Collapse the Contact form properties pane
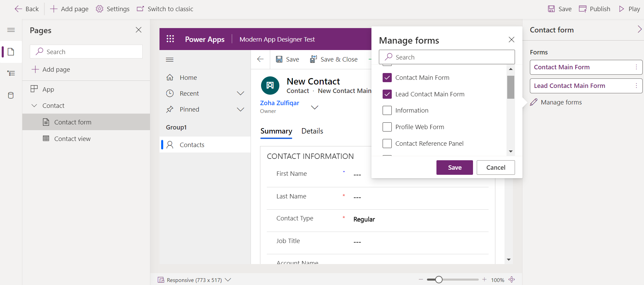 (x=639, y=29)
